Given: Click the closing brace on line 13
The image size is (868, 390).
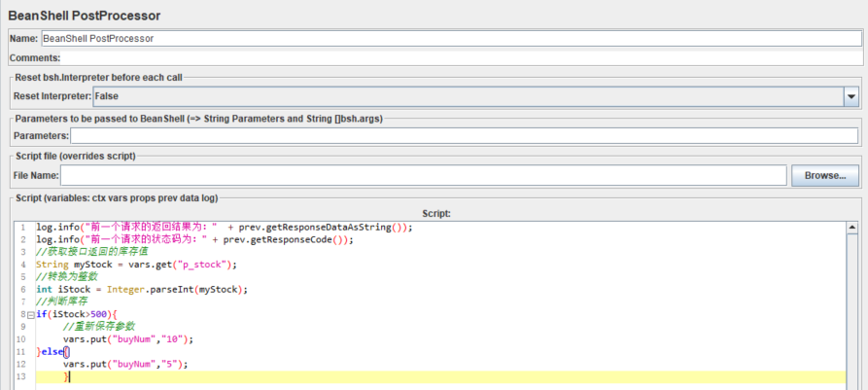Looking at the screenshot, I should pos(66,377).
